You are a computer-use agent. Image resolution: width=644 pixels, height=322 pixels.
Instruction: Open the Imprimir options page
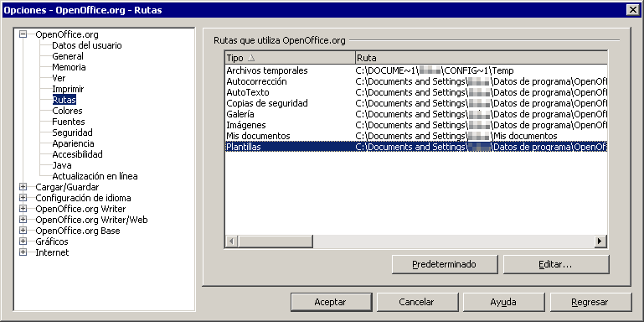tap(68, 89)
